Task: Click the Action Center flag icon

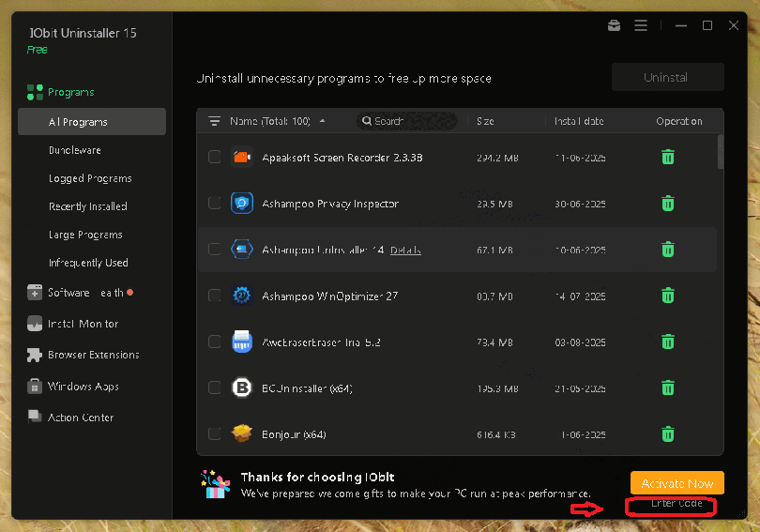Action: 35,417
